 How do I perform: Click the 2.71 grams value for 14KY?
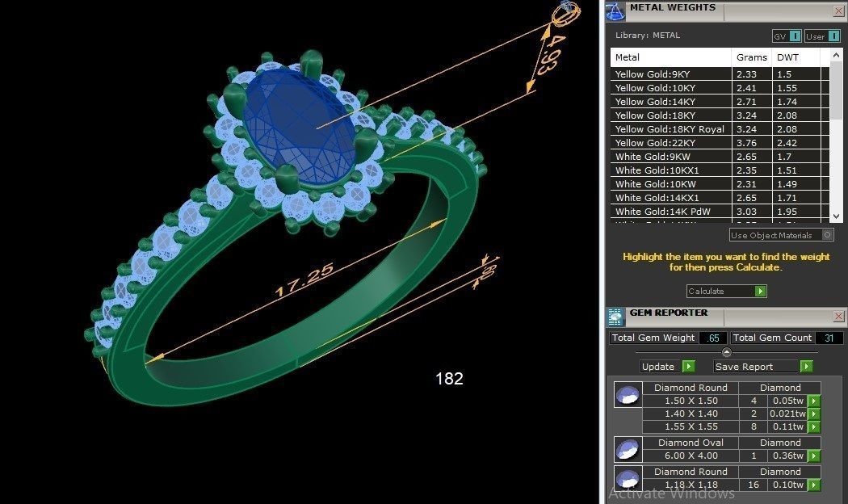click(x=746, y=102)
